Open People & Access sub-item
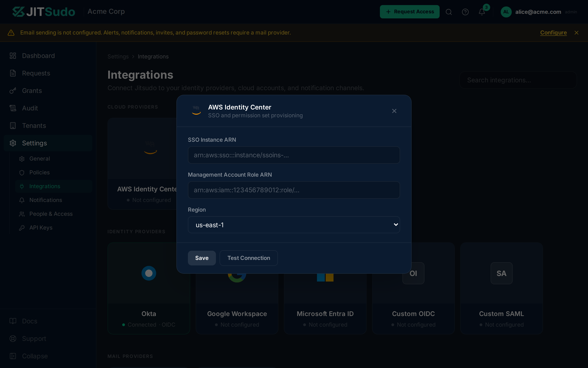The image size is (588, 368). pos(54,214)
